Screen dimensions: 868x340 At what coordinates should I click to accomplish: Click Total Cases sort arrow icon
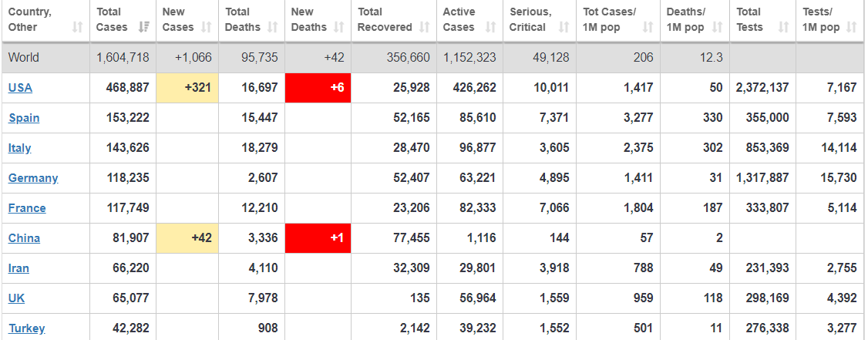pos(143,28)
